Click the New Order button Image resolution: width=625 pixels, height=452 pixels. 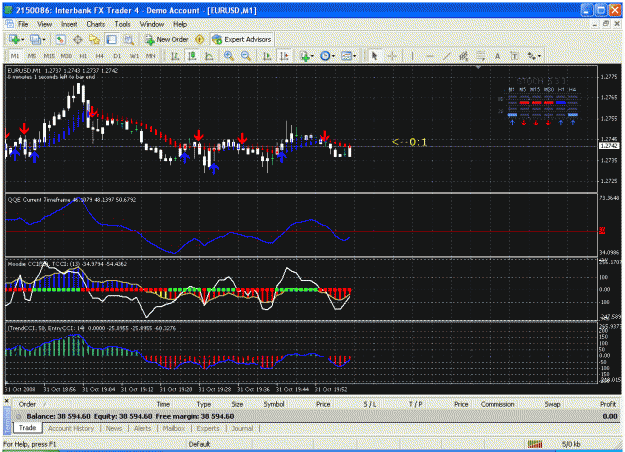click(166, 39)
